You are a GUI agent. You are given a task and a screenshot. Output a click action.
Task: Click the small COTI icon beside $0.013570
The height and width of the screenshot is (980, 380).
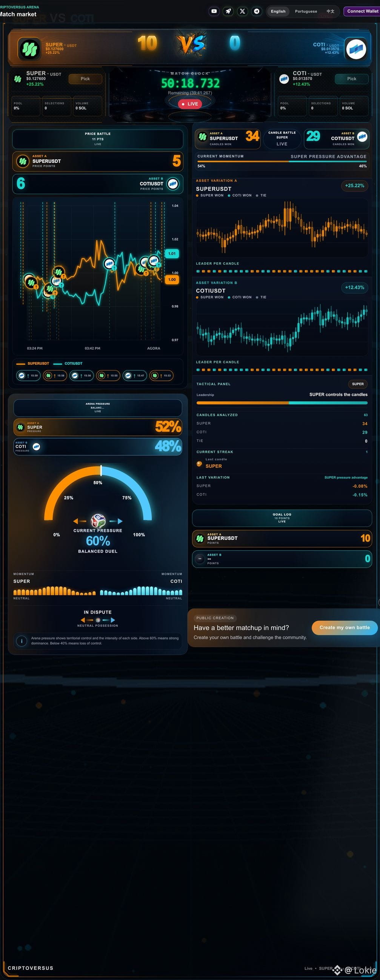tap(284, 79)
